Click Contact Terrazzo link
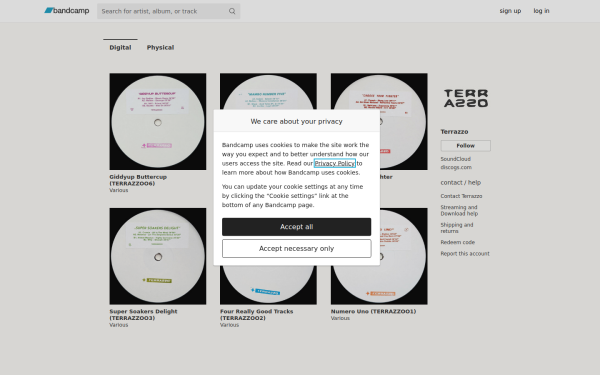The width and height of the screenshot is (600, 375). click(x=461, y=196)
